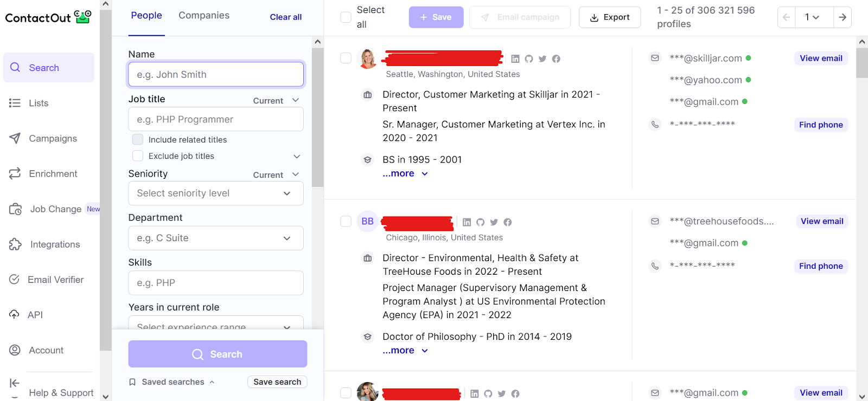868x401 pixels.
Task: Open LinkedIn icon for first Seattle profile
Action: pyautogui.click(x=515, y=59)
